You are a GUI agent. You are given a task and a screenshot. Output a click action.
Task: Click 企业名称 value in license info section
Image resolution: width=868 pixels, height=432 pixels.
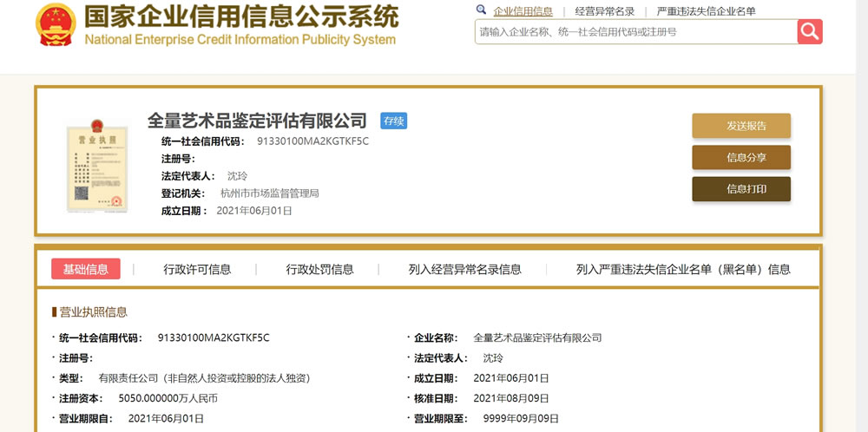click(537, 337)
